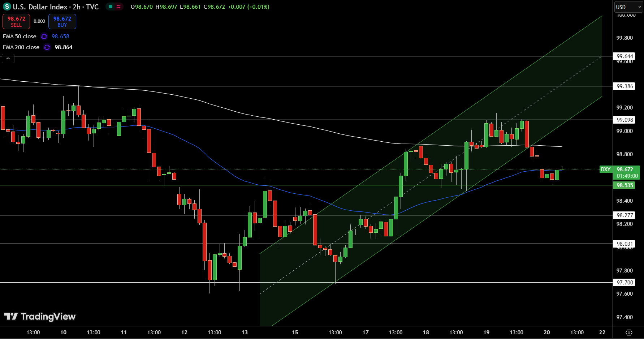Image resolution: width=644 pixels, height=339 pixels.
Task: Click date 19 on the time axis
Action: tap(487, 332)
